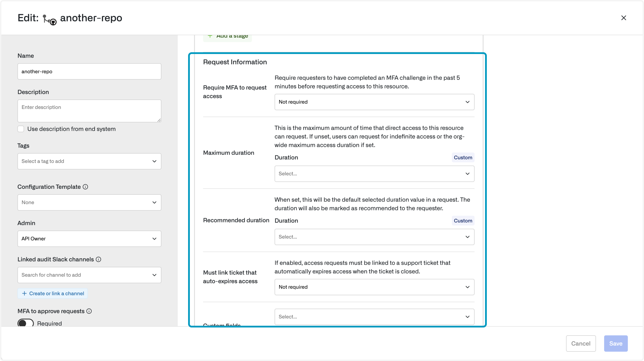This screenshot has width=644, height=361.
Task: Open the Select a tag to add dropdown
Action: pyautogui.click(x=89, y=161)
